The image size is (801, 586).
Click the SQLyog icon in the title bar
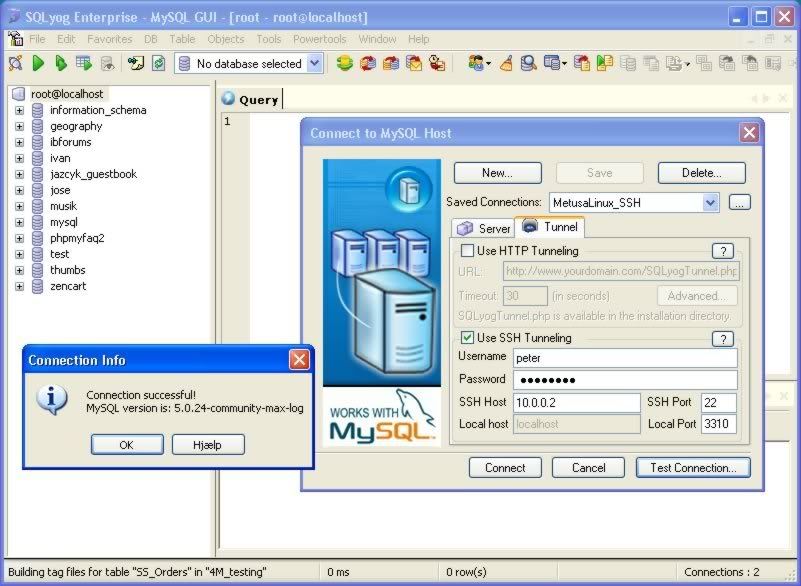coord(14,17)
